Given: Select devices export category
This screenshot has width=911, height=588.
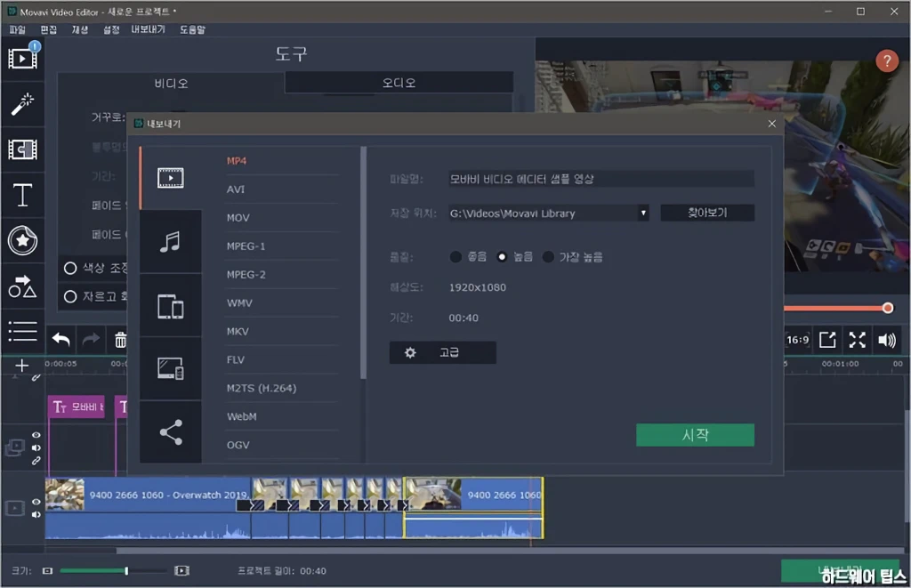Looking at the screenshot, I should click(170, 306).
